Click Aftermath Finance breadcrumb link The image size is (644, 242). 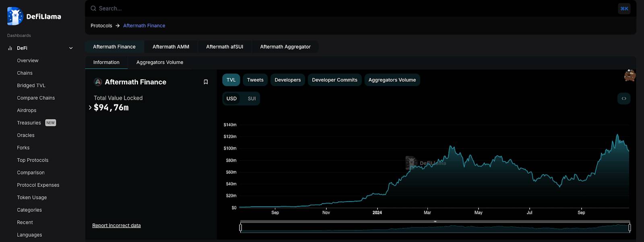(144, 26)
